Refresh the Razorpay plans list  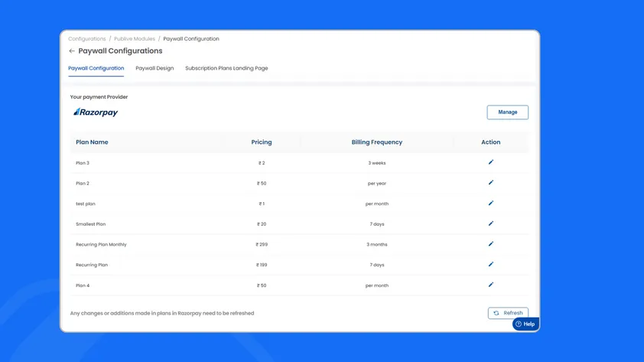(508, 313)
